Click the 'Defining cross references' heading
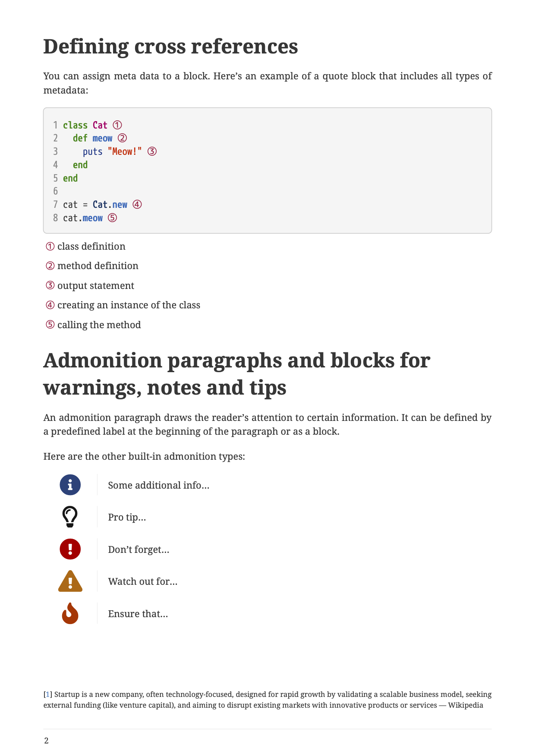 170,47
